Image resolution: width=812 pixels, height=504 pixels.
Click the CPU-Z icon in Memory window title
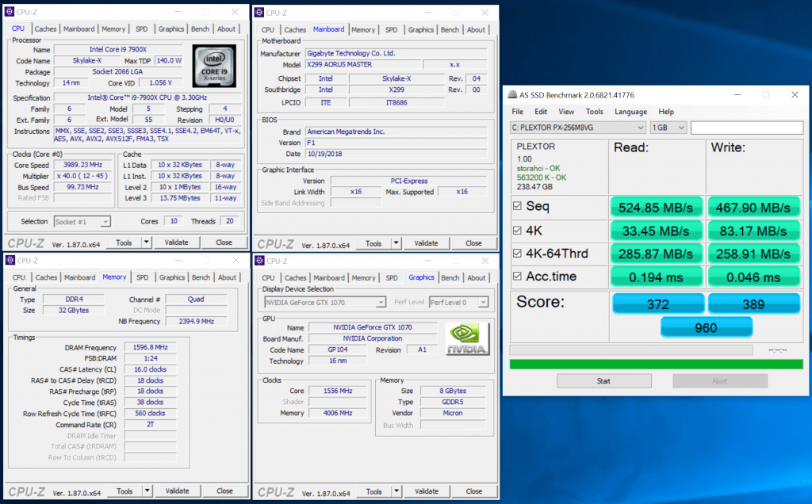[x=10, y=261]
